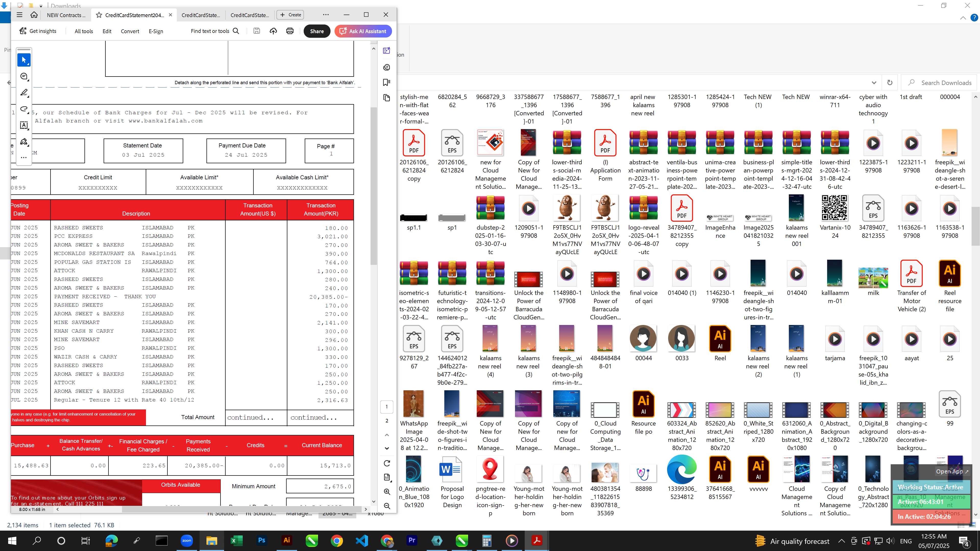Expand the Explorer ribbon chevron

(x=963, y=18)
